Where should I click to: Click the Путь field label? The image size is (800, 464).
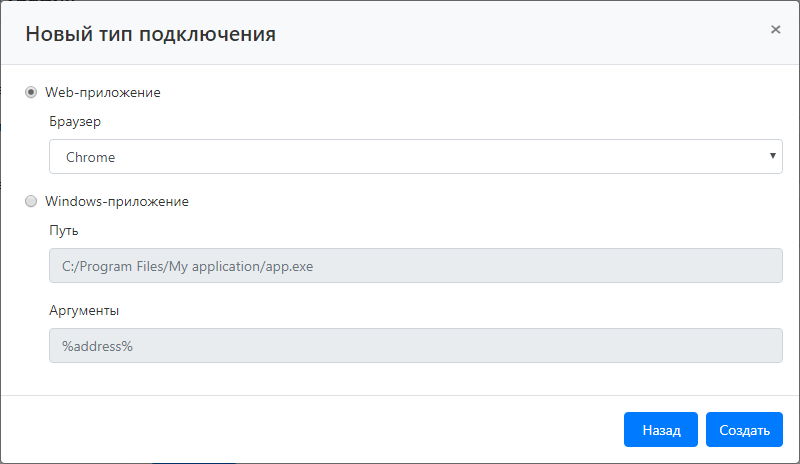pos(63,230)
